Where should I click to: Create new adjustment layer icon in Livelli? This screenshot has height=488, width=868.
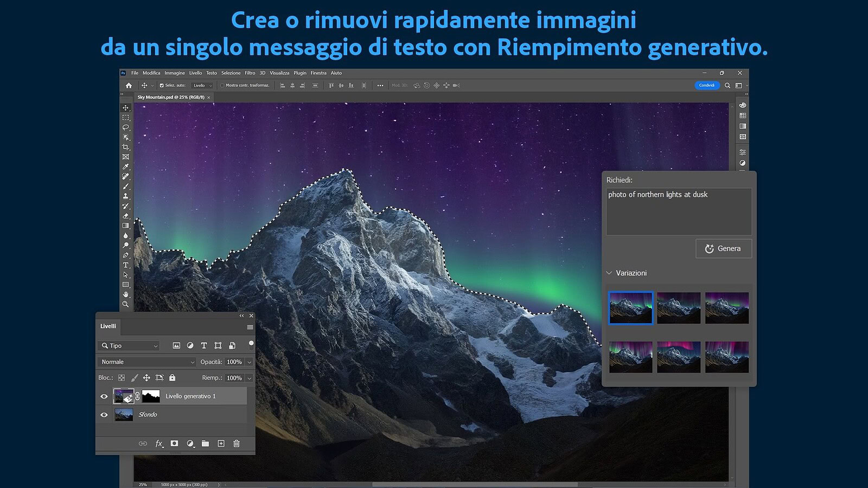tap(190, 444)
